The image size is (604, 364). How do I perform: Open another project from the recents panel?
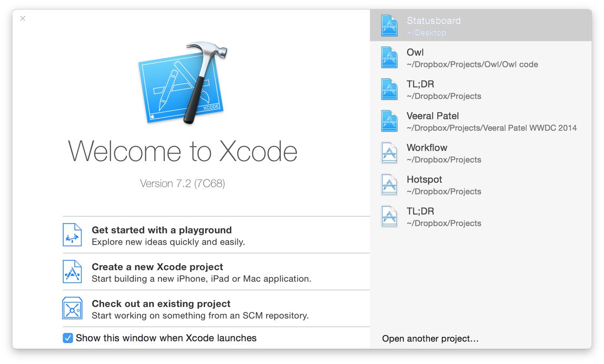coord(430,339)
